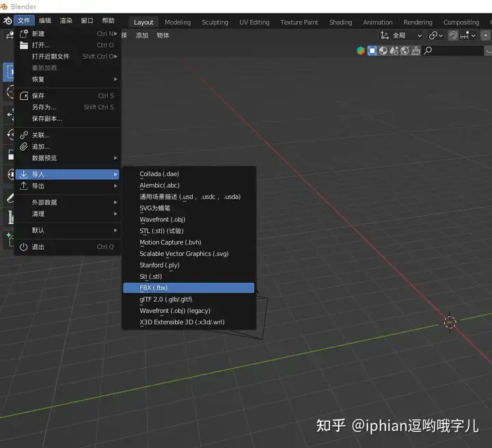Viewport: 492px width, 448px height.
Task: Click the 保存 save icon
Action: tap(24, 96)
